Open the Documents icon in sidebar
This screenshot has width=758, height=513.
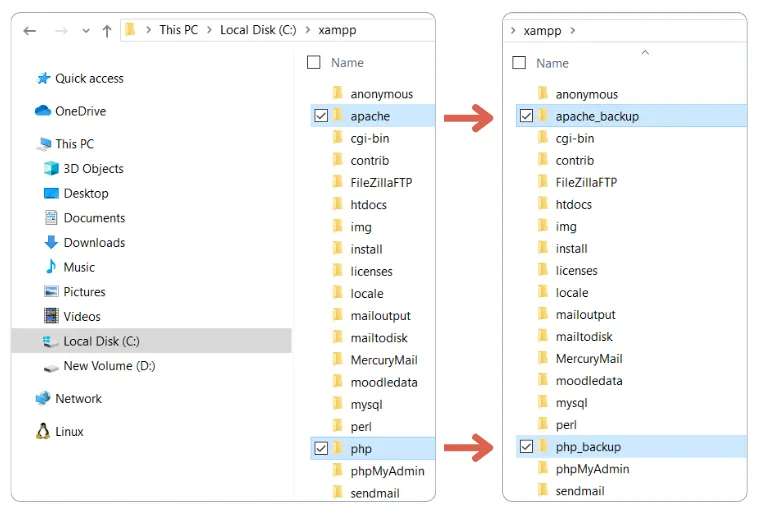tap(51, 218)
